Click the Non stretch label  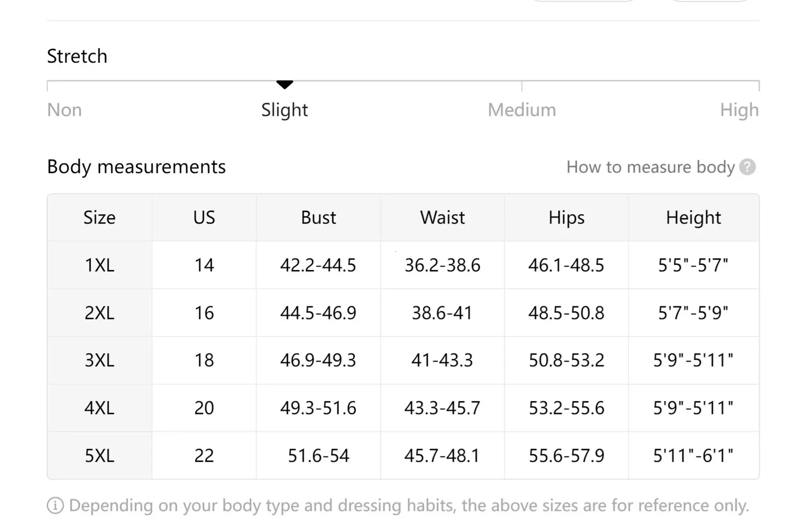64,110
